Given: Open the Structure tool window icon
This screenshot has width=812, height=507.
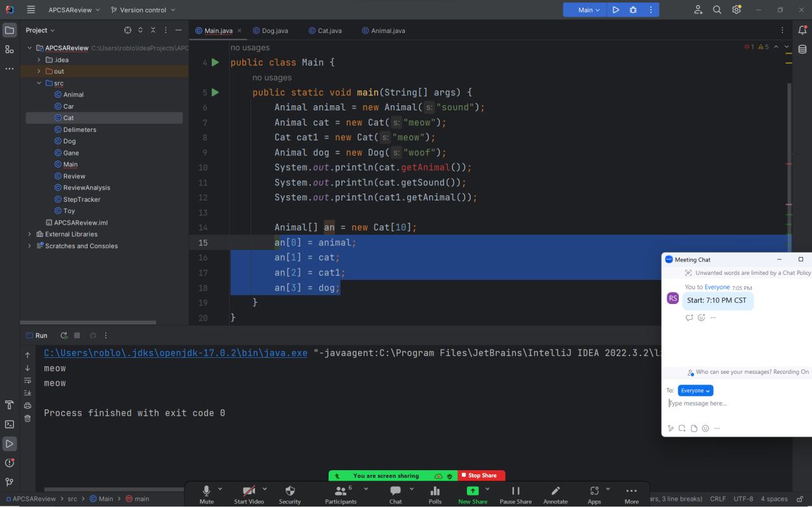Looking at the screenshot, I should 10,49.
